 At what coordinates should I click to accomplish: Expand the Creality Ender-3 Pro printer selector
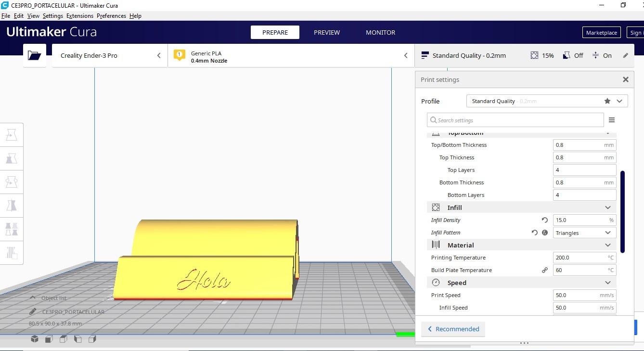click(x=110, y=55)
